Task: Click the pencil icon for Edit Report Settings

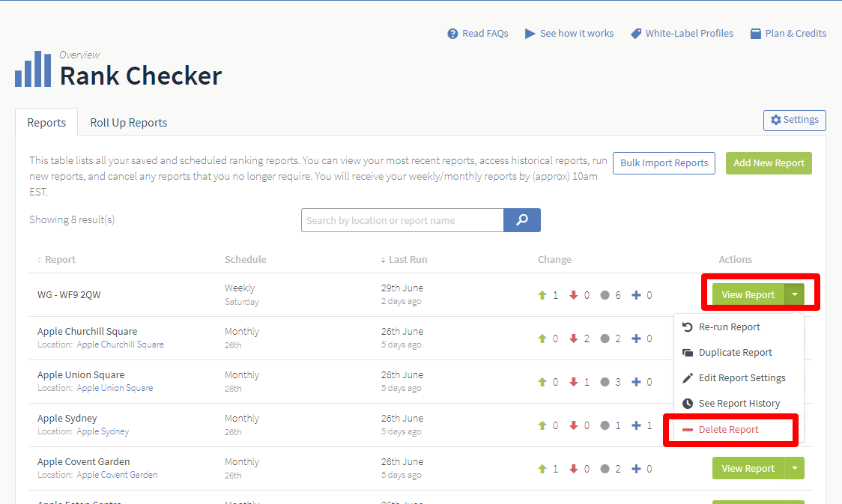Action: coord(688,378)
